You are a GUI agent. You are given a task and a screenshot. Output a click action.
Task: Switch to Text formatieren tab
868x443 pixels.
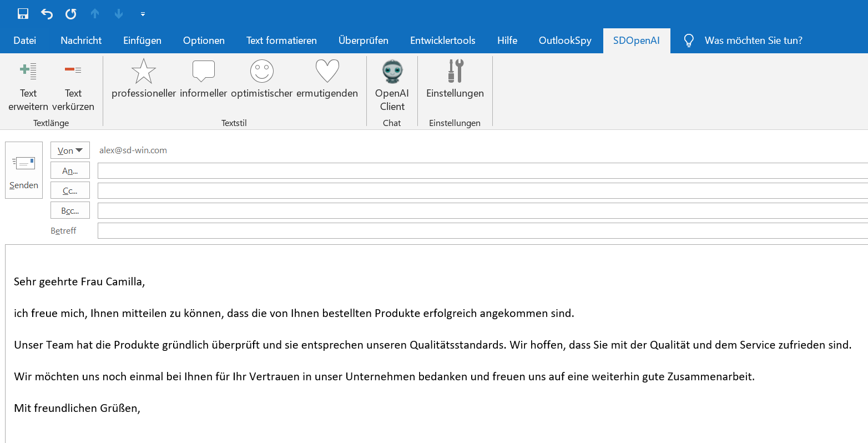click(281, 41)
